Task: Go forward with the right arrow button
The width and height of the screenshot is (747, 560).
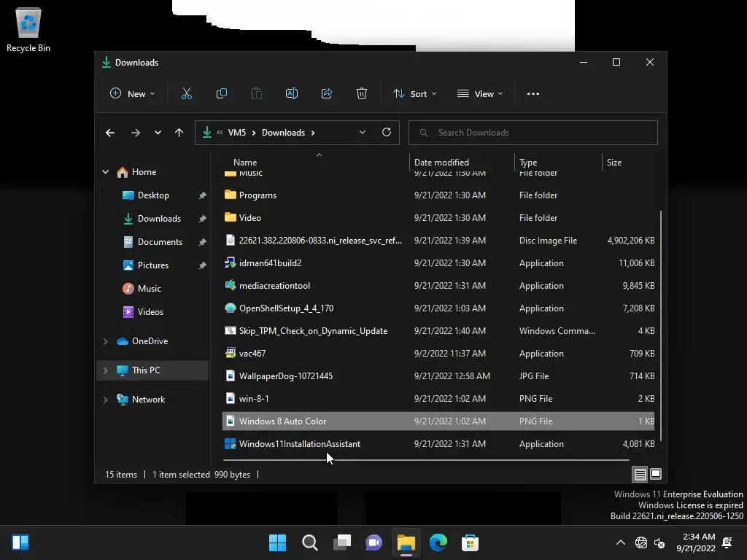Action: click(135, 133)
